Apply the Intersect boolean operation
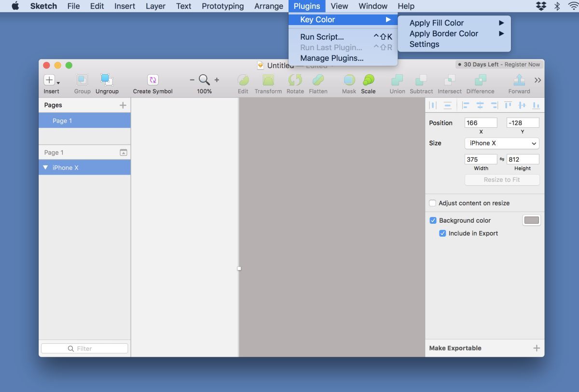The image size is (579, 392). pos(450,80)
